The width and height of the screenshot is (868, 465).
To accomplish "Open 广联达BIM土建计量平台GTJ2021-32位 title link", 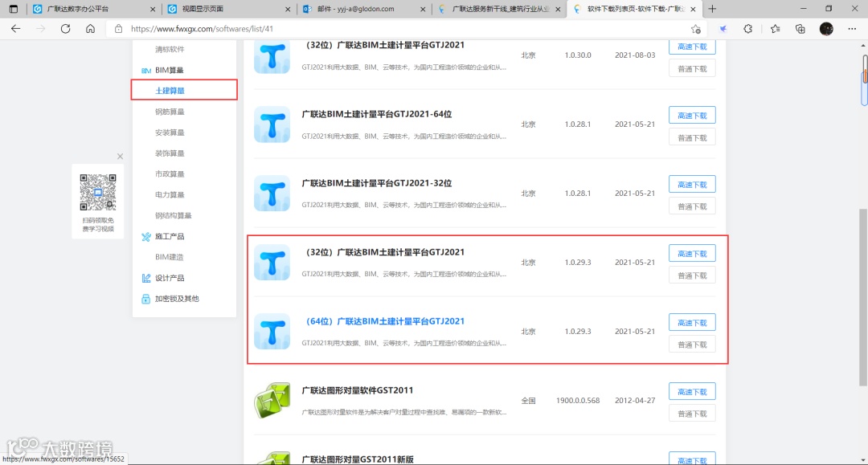I will (376, 183).
